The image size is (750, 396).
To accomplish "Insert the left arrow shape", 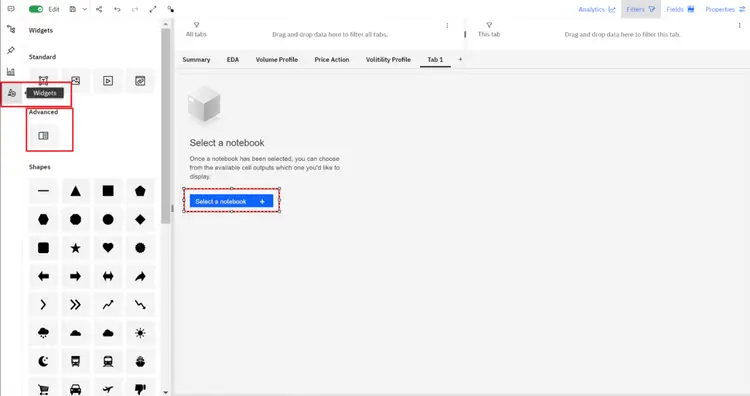I will point(43,276).
